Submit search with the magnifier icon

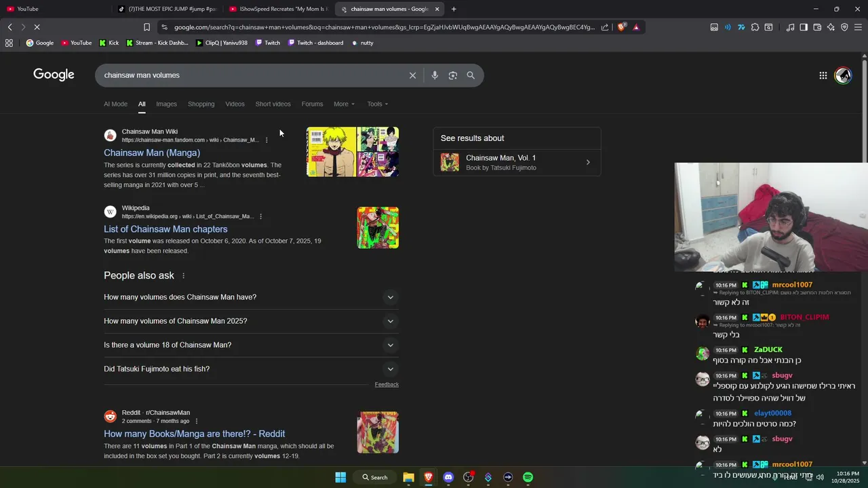point(471,75)
